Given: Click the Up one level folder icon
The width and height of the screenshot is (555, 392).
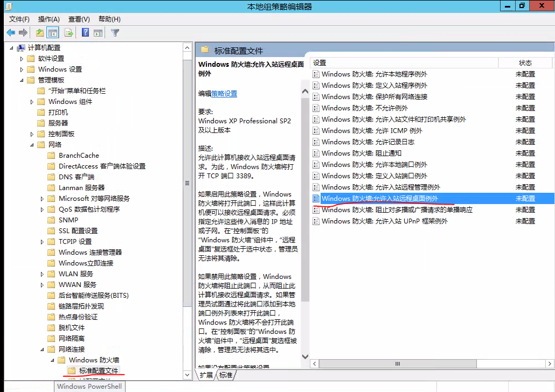Looking at the screenshot, I should click(x=40, y=33).
